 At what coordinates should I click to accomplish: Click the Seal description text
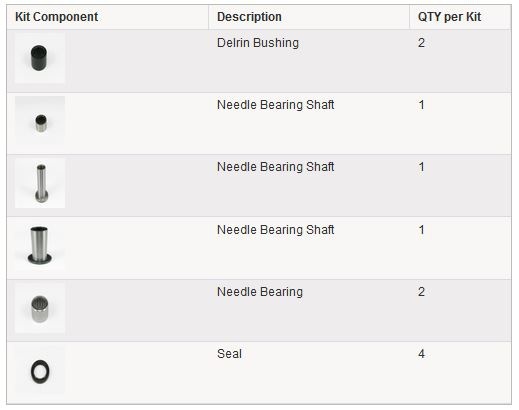[x=229, y=354]
